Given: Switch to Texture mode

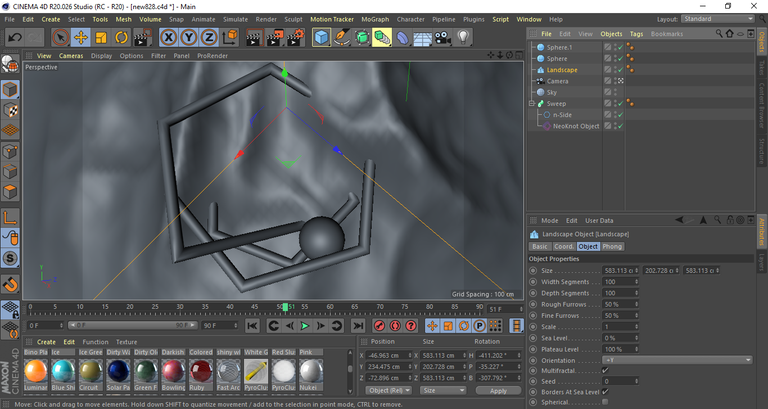Looking at the screenshot, I should (10, 110).
